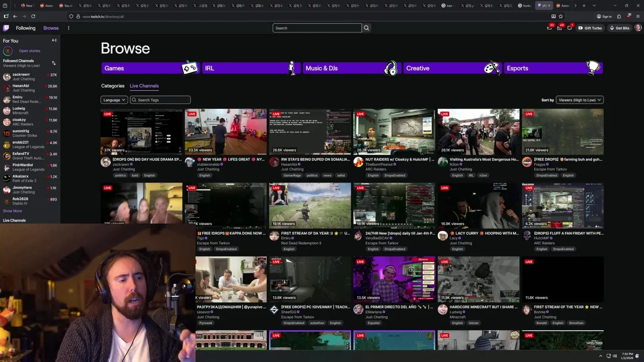Click zackrawrr streamer avatar under stream card
The height and width of the screenshot is (362, 644).
tap(106, 162)
